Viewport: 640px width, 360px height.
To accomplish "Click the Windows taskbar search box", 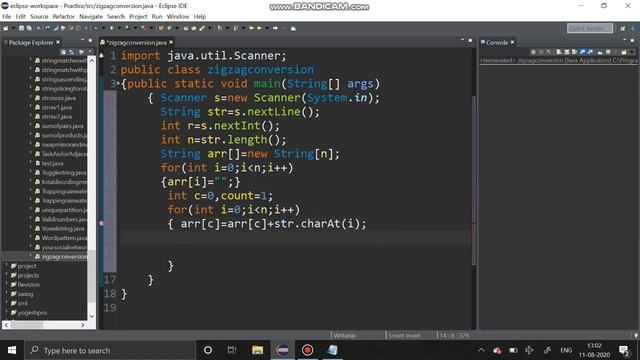I will pos(110,350).
